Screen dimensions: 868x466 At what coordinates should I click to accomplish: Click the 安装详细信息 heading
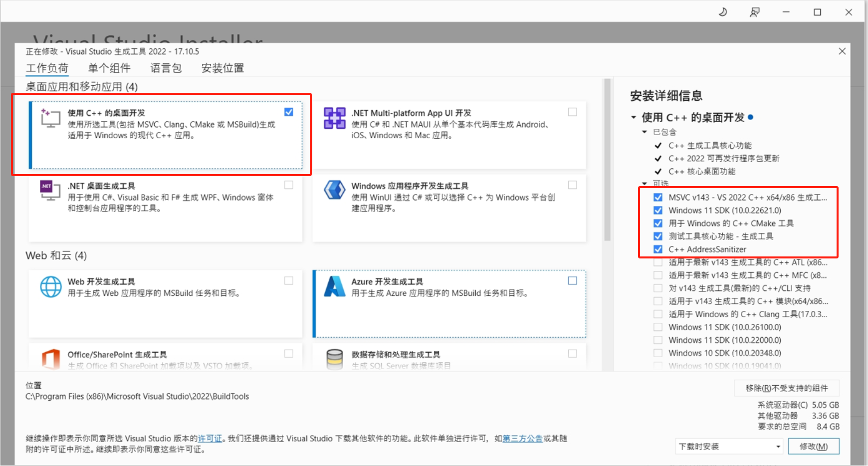666,96
